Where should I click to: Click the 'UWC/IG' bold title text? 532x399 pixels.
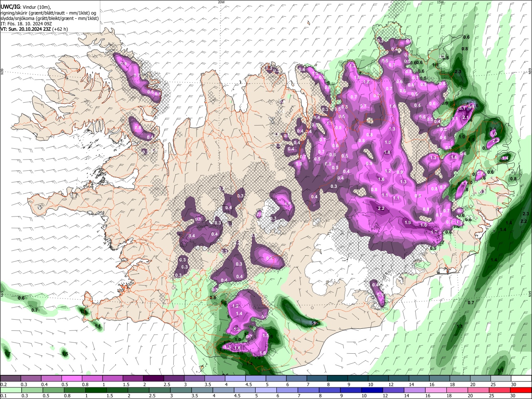[x=10, y=7]
